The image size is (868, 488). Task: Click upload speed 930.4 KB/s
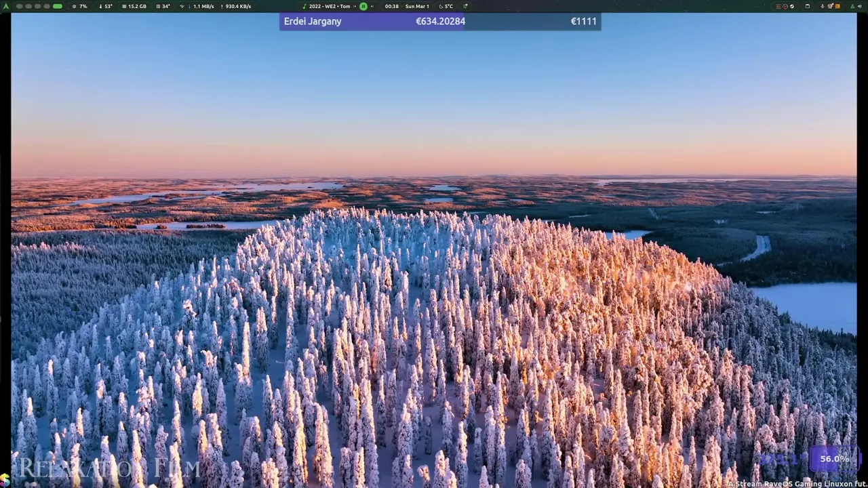[235, 6]
